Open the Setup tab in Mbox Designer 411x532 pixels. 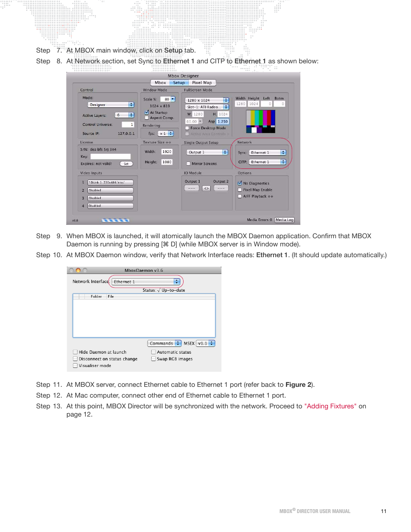click(x=179, y=83)
